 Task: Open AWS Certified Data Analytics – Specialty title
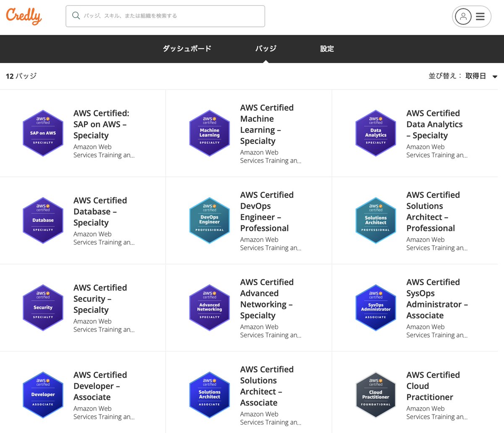pyautogui.click(x=435, y=124)
